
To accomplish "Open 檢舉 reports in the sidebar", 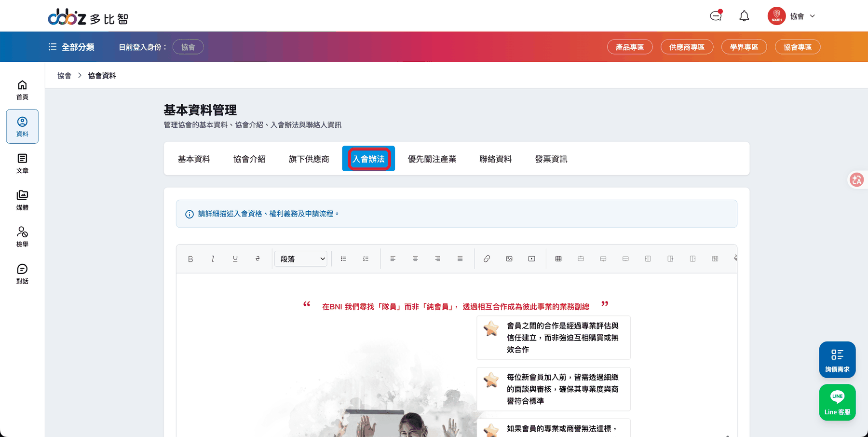I will pyautogui.click(x=22, y=237).
